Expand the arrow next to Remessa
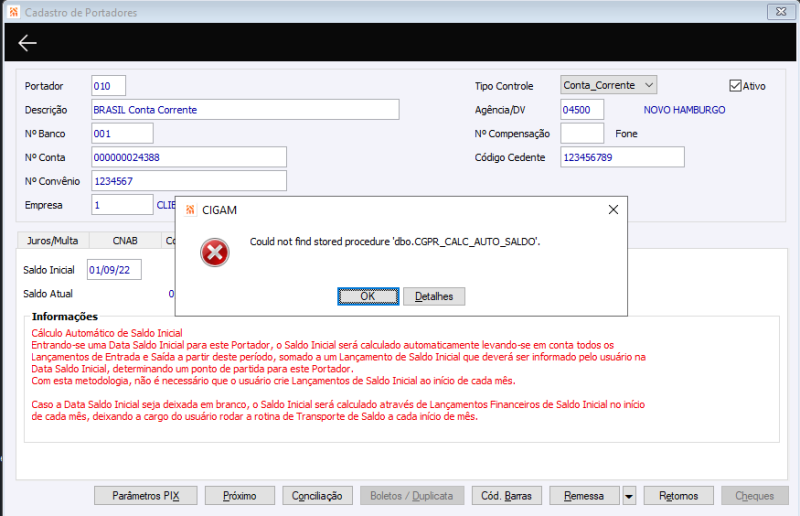Screen dimensions: 800x516 pyautogui.click(x=629, y=496)
